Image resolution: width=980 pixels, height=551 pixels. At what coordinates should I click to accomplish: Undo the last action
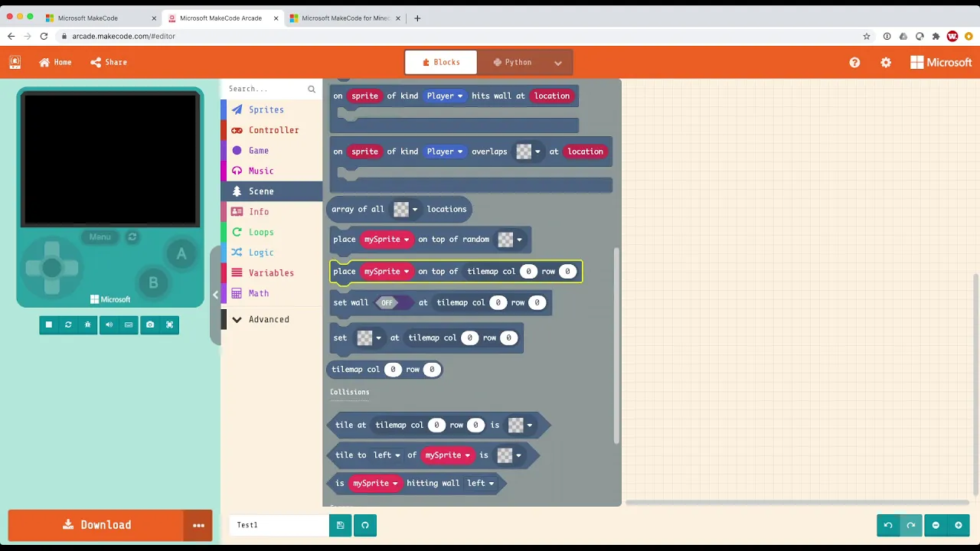coord(888,525)
